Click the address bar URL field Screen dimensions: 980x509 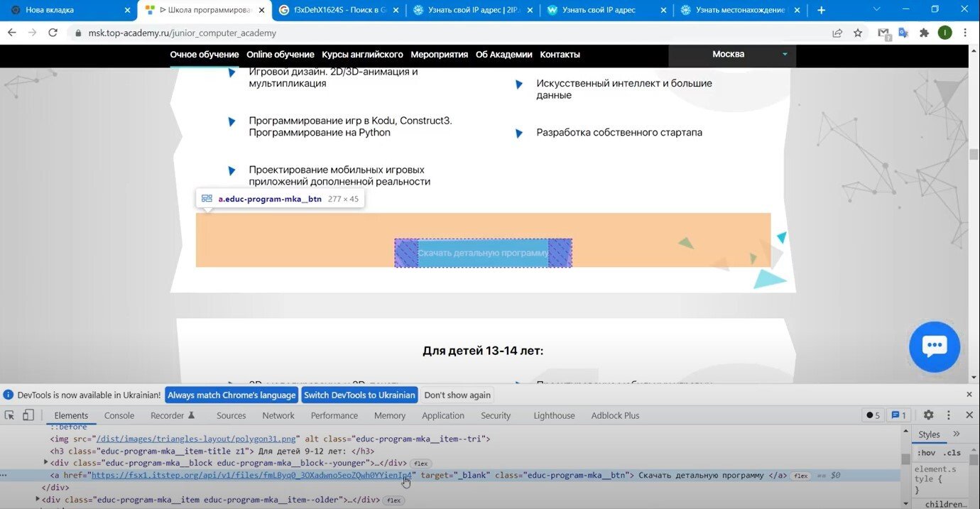426,33
